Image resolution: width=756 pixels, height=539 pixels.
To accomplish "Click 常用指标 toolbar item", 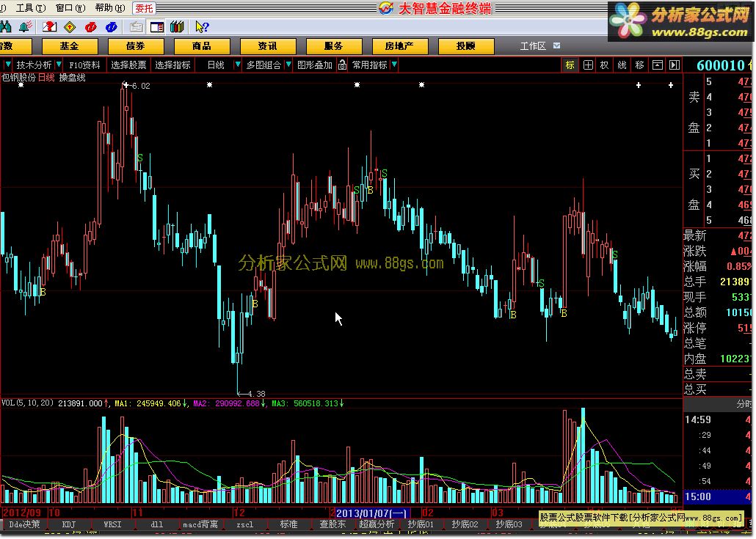I will coord(369,65).
